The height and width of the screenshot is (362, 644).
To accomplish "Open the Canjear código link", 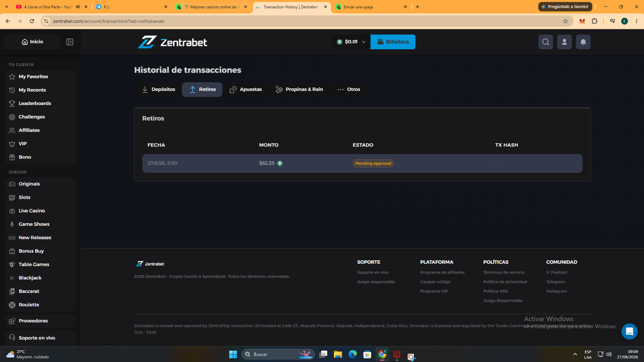I will (435, 282).
